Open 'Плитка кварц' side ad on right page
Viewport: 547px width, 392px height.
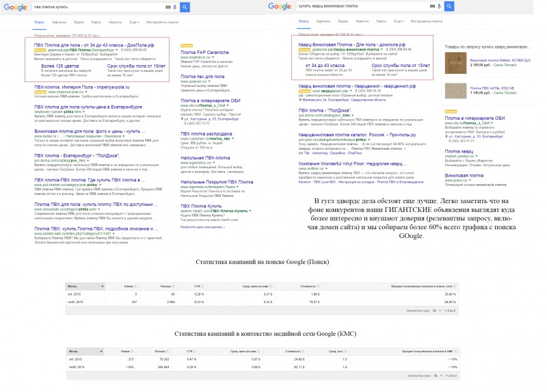459,151
